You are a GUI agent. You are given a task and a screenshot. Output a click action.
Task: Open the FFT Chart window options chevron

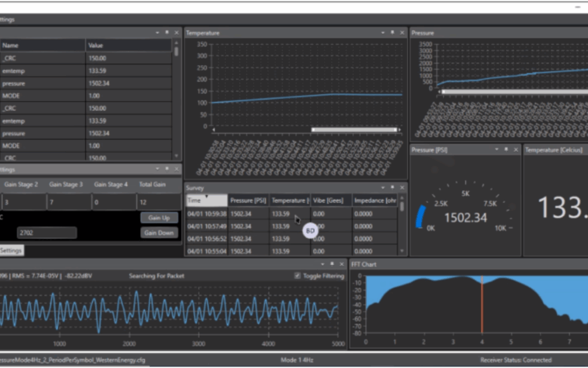[x=577, y=264]
